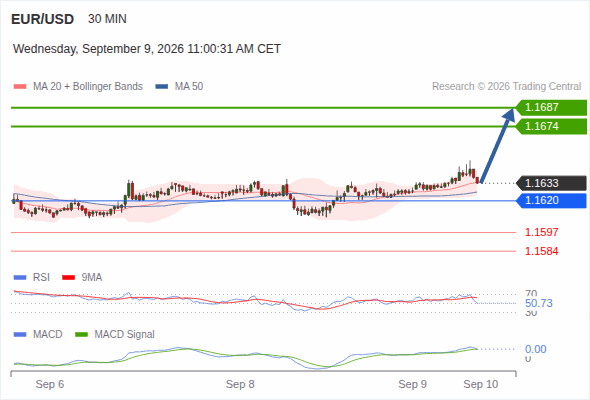This screenshot has height=400, width=590.
Task: Select the 1.1687 resistance price tag
Action: [551, 108]
